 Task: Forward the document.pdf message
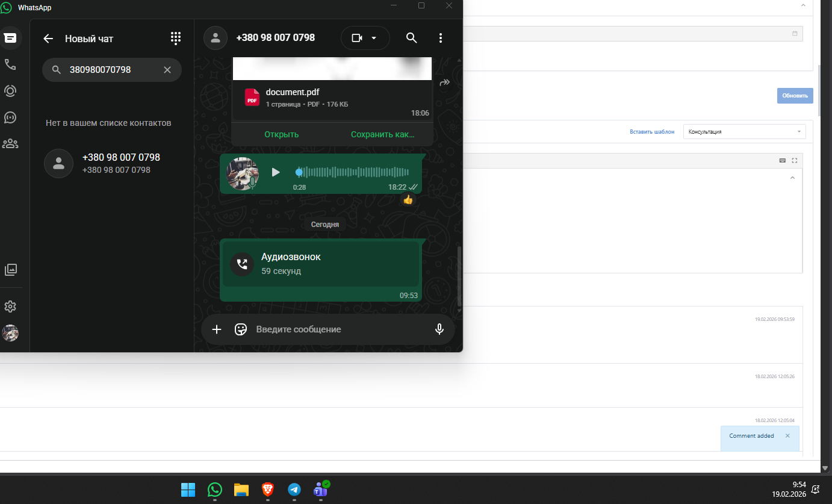tap(445, 82)
